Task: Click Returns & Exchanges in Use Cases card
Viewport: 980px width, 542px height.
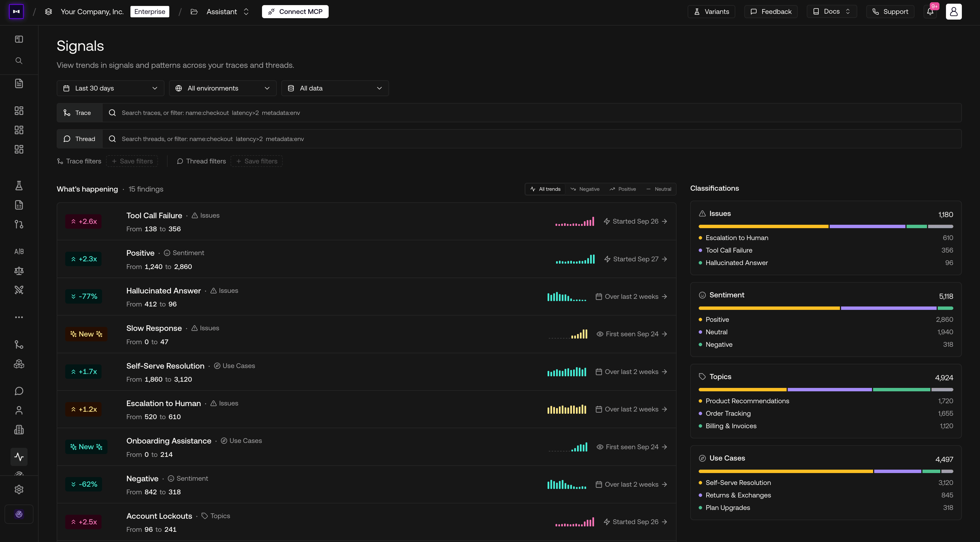Action: coord(738,495)
